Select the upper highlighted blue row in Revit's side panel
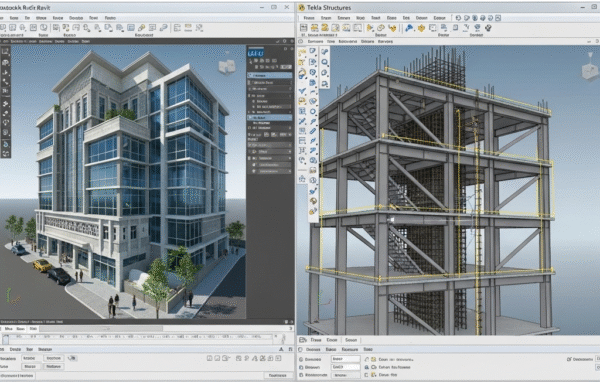The width and height of the screenshot is (600, 382). tap(270, 75)
